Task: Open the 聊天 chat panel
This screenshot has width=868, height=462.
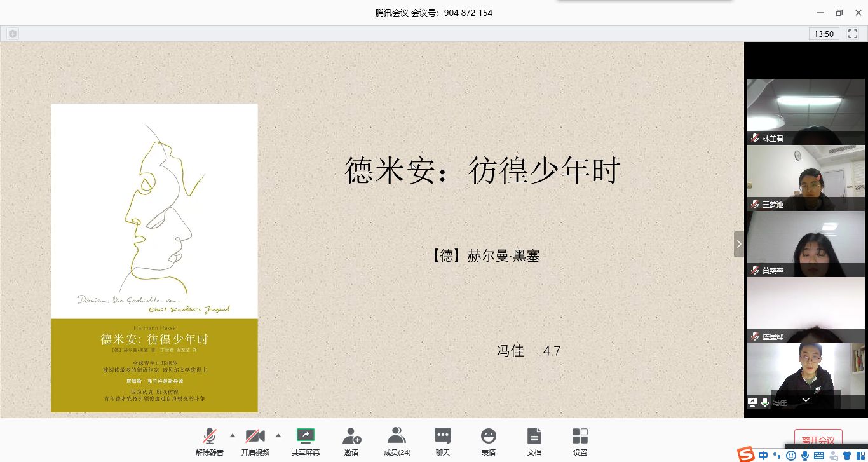Action: click(443, 440)
